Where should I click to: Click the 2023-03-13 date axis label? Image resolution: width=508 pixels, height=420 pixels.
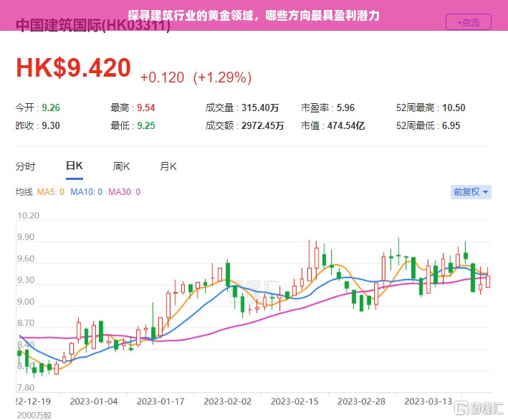point(428,401)
